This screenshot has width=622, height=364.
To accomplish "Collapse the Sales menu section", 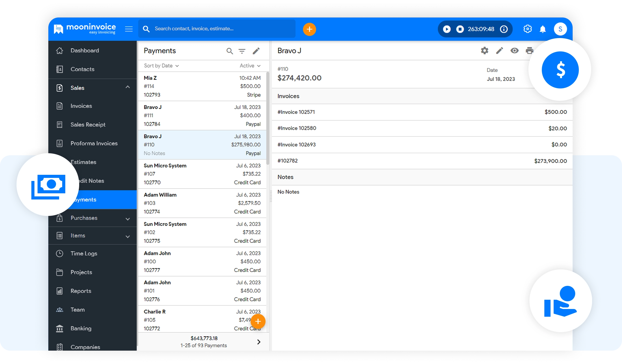I will pos(127,87).
